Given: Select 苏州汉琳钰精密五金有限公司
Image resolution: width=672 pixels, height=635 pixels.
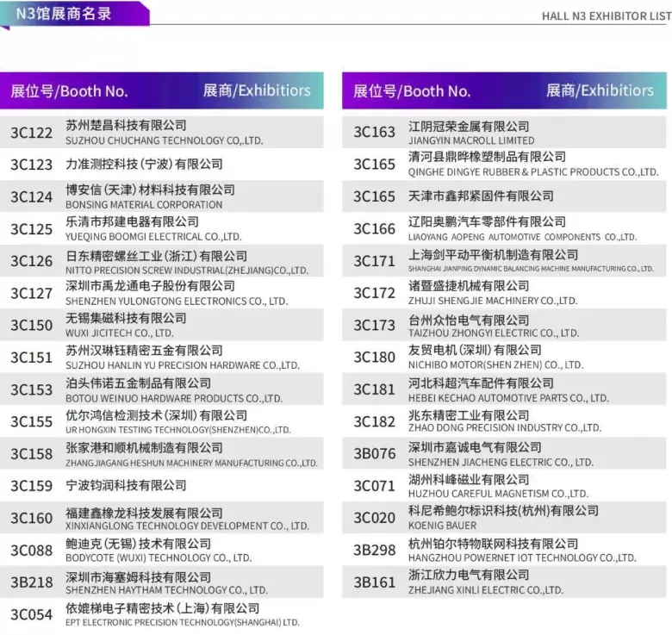Looking at the screenshot, I should 144,351.
